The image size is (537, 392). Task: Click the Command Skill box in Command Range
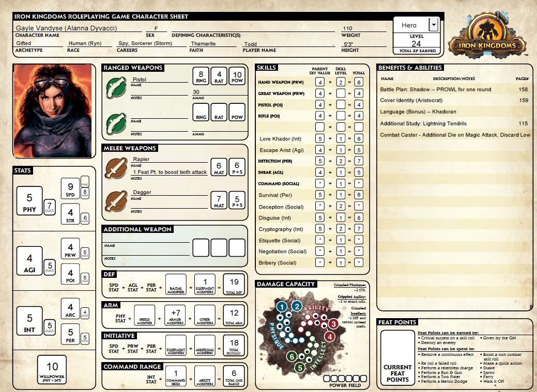coord(176,376)
